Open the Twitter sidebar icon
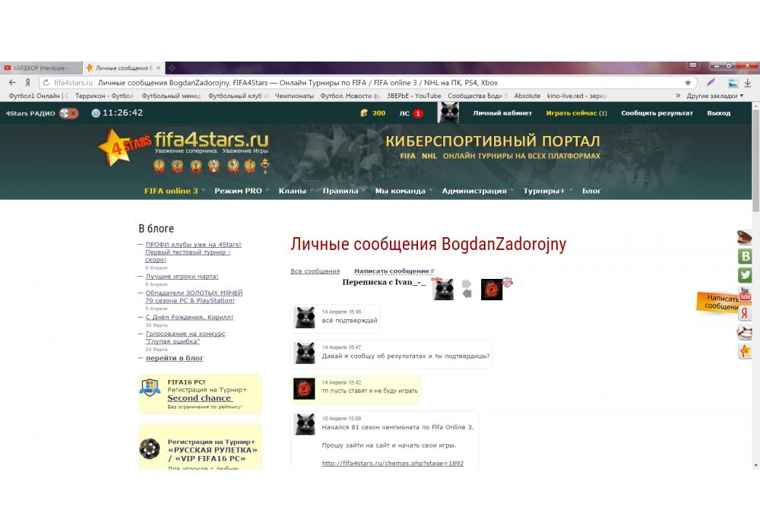 [x=745, y=275]
